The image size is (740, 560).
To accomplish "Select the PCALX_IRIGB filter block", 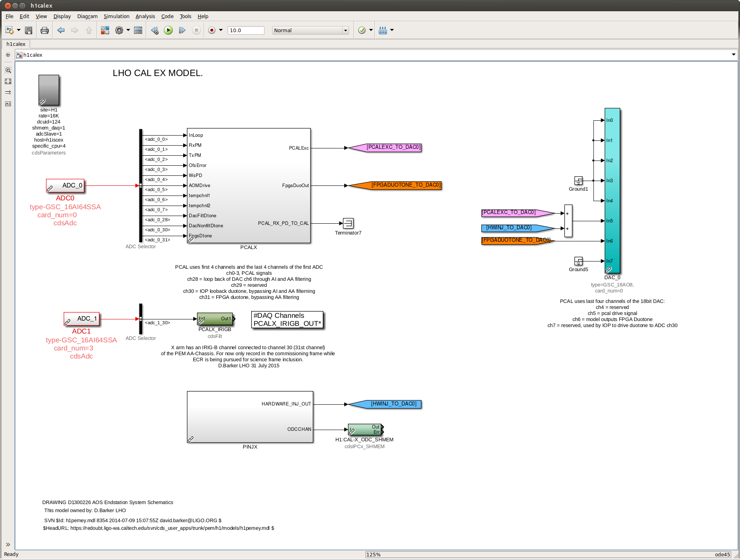I will click(x=215, y=319).
